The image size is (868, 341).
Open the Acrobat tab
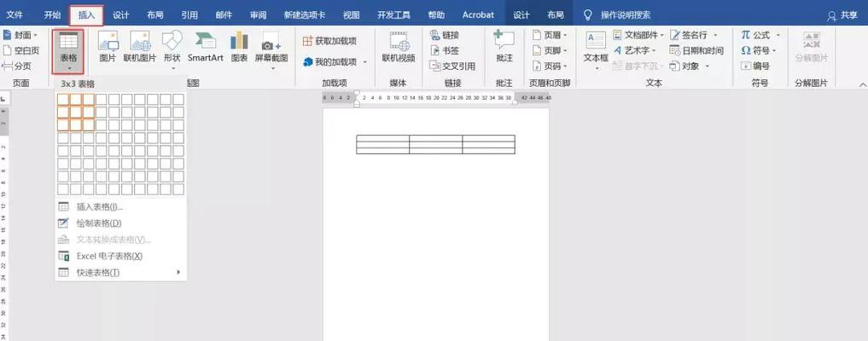[x=478, y=15]
